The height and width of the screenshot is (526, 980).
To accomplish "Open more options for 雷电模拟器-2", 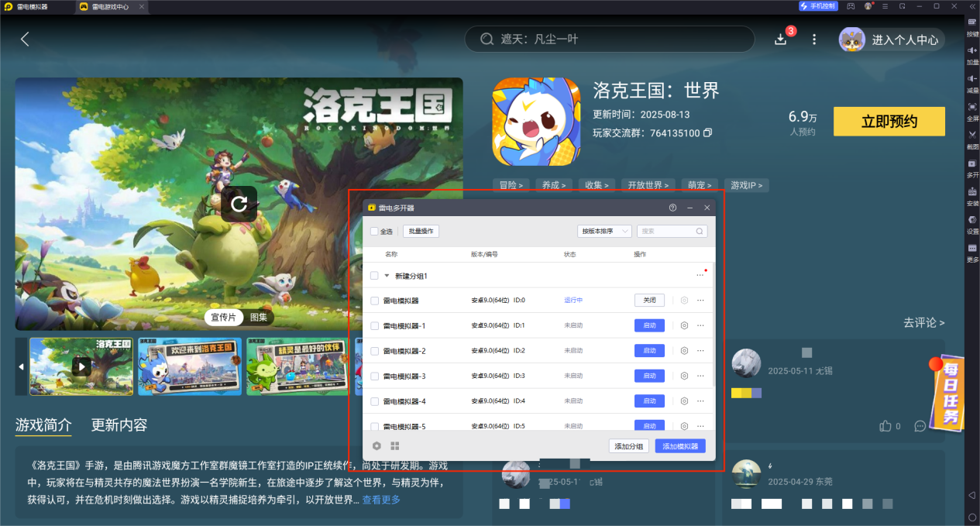I will (700, 351).
